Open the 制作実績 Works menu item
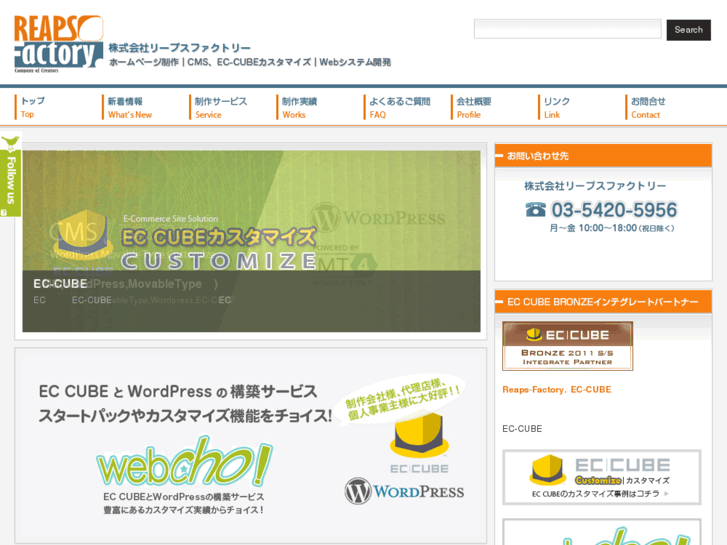The width and height of the screenshot is (727, 545). [299, 108]
